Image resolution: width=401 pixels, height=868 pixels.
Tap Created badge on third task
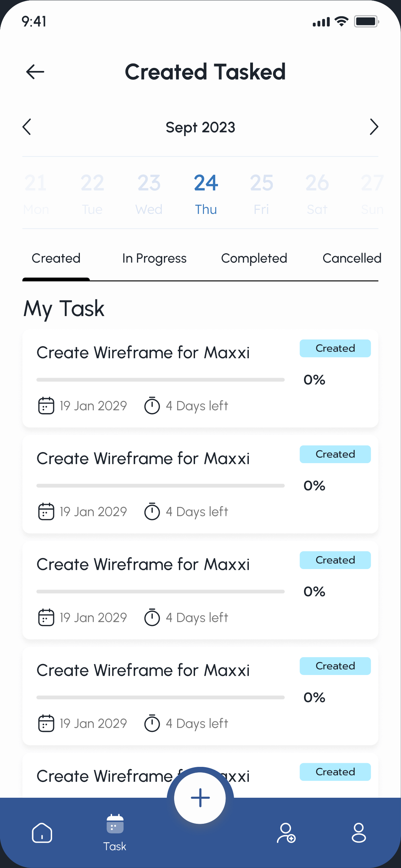(x=335, y=560)
